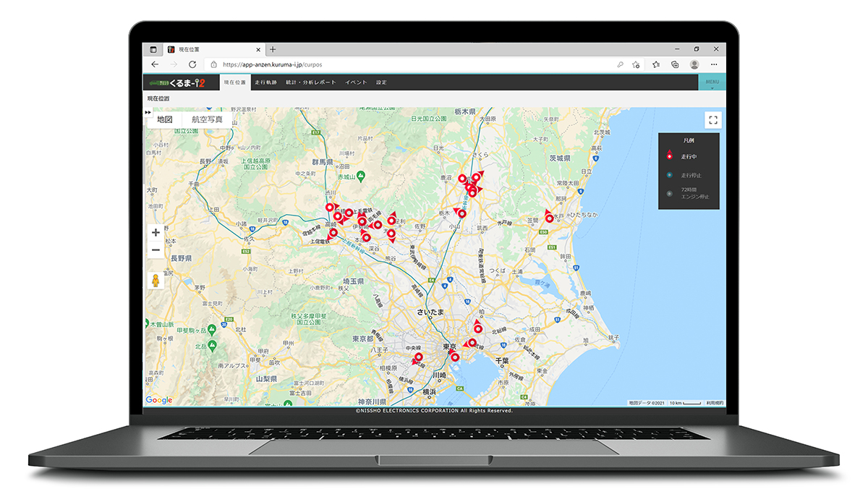Viewport: 868px width, 502px height.
Task: Click the 凡例 legend heading
Action: tap(689, 140)
